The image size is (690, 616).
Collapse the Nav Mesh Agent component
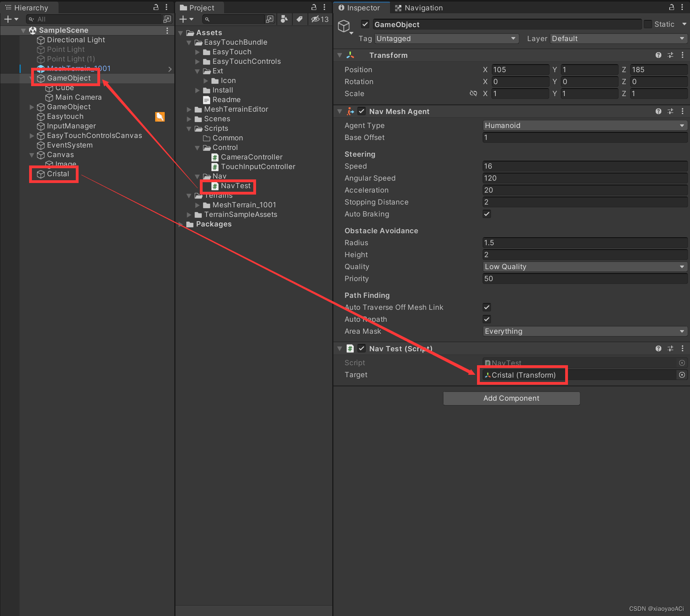pos(340,111)
